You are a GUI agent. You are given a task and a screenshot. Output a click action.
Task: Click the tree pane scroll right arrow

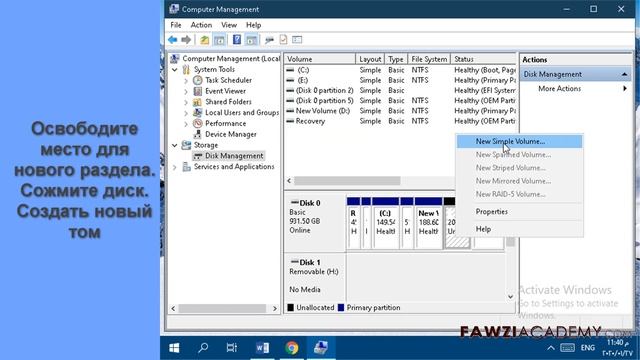[275, 309]
